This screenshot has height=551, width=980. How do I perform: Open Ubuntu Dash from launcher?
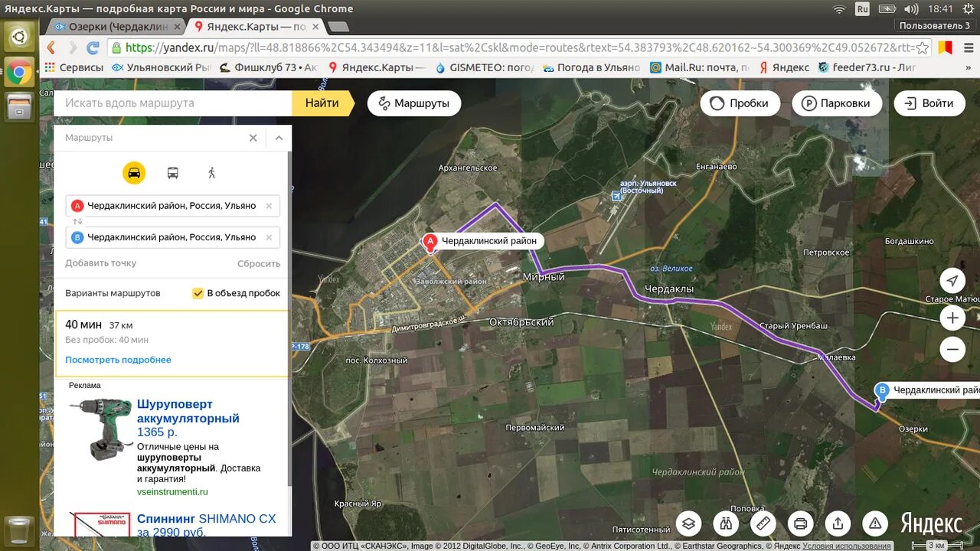tap(19, 35)
